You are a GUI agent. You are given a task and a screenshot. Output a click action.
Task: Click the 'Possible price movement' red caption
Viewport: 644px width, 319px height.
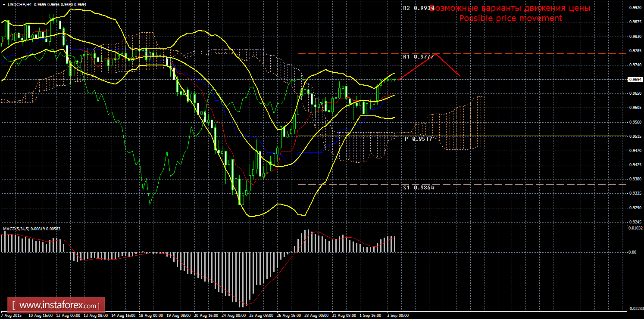[x=510, y=19]
